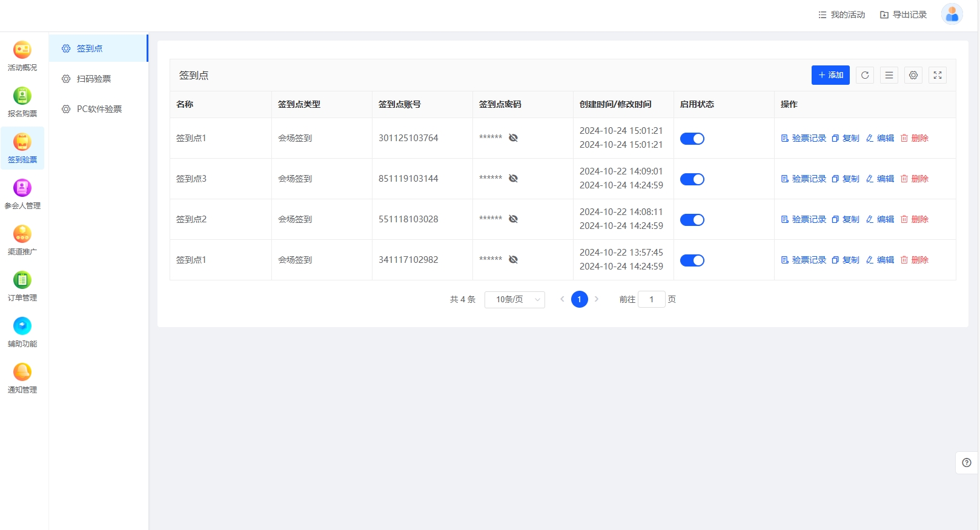Select PC软件验票 submenu item

tap(98, 109)
